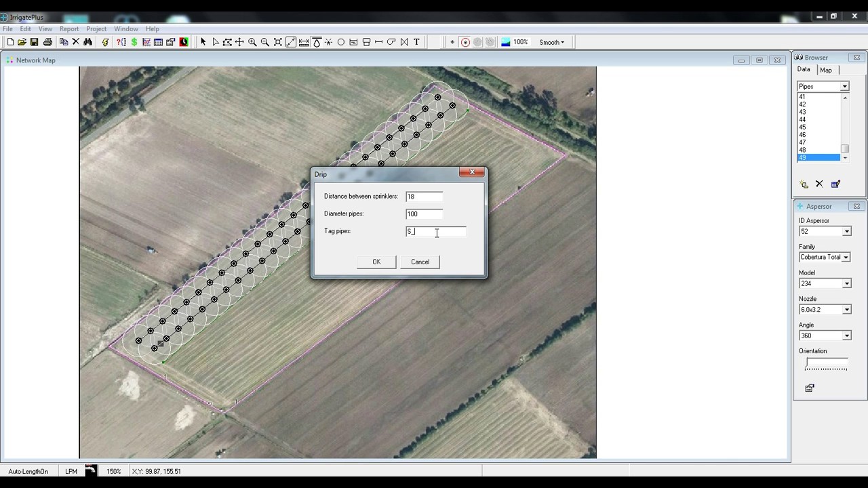Screen dimensions: 868x488
Task: Close the Drip dialog with red X
Action: 472,172
